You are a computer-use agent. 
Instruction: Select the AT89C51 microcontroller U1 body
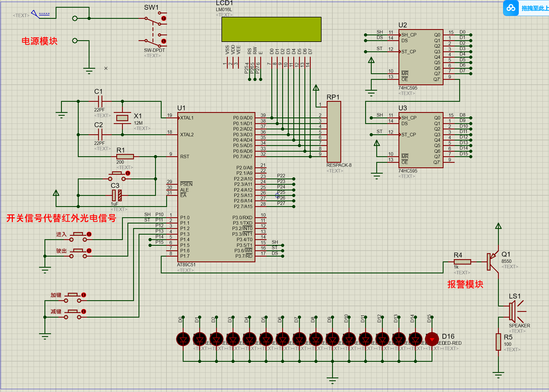216,187
